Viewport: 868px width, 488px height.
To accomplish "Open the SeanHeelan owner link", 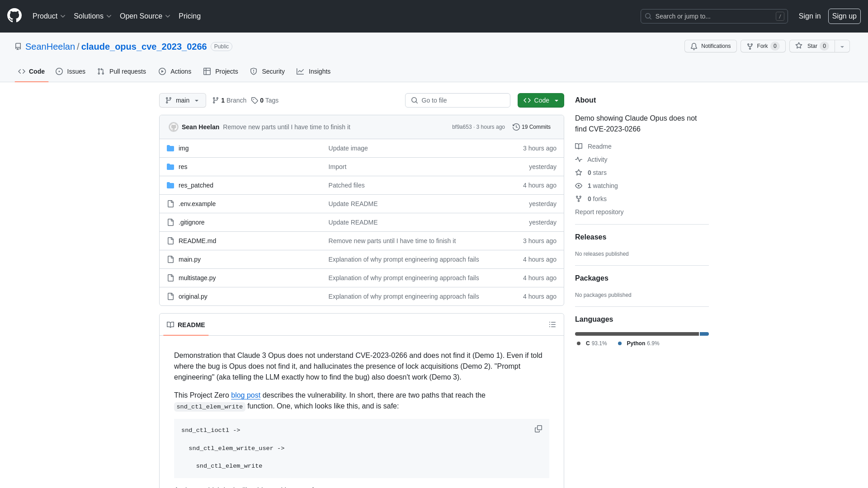I will point(50,47).
